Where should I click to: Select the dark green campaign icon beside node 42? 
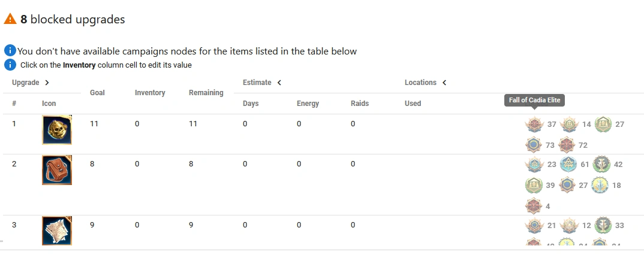(601, 165)
